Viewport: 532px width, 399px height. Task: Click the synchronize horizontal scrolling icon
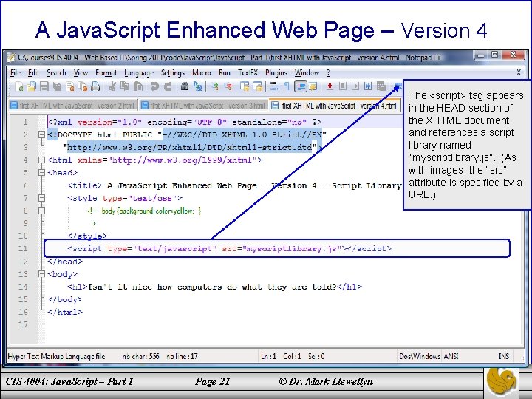pos(258,86)
